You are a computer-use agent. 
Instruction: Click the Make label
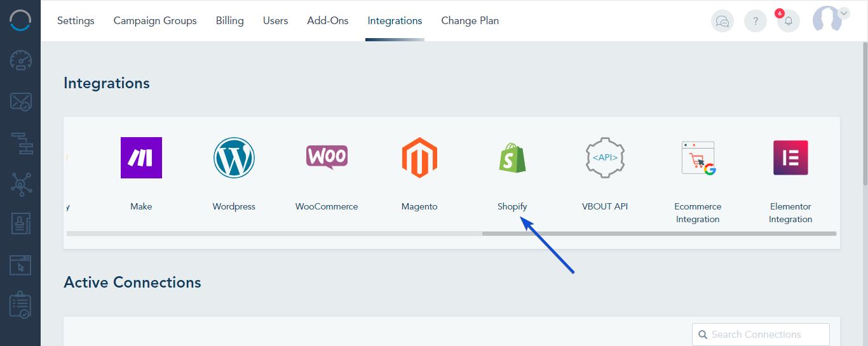(141, 206)
